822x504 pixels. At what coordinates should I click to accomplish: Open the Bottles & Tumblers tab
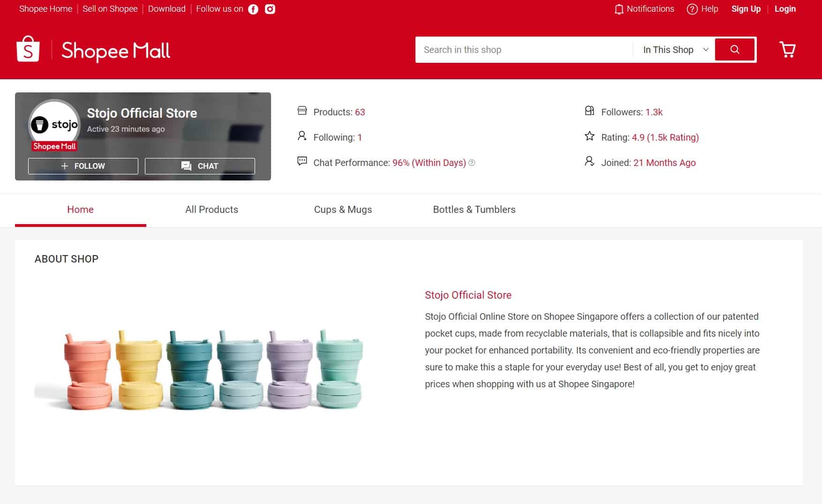coord(474,210)
